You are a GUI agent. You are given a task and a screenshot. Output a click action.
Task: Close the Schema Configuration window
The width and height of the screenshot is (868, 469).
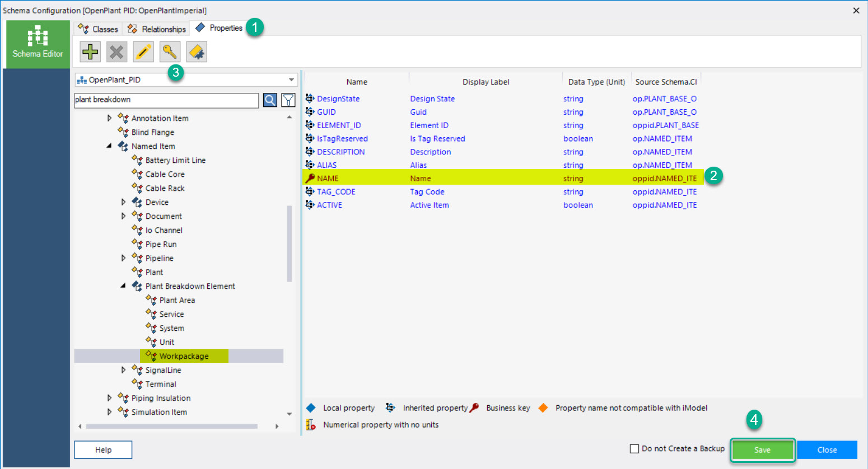point(856,10)
